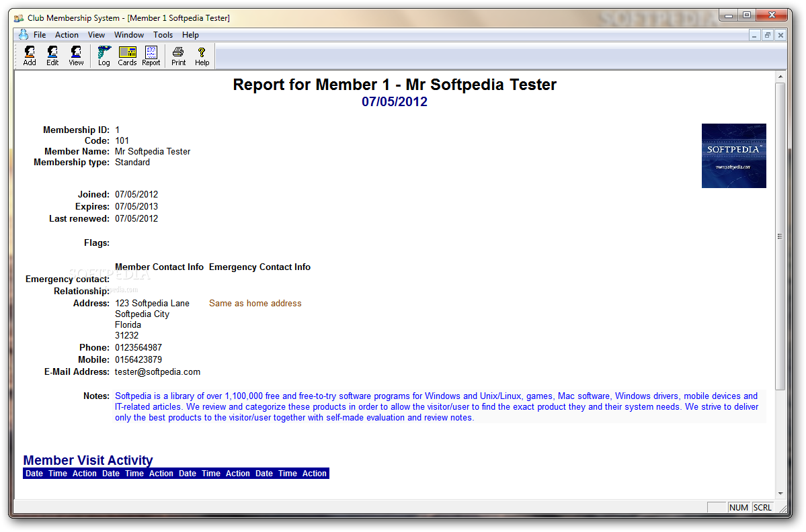Click the Member Contact Info column header

[159, 267]
